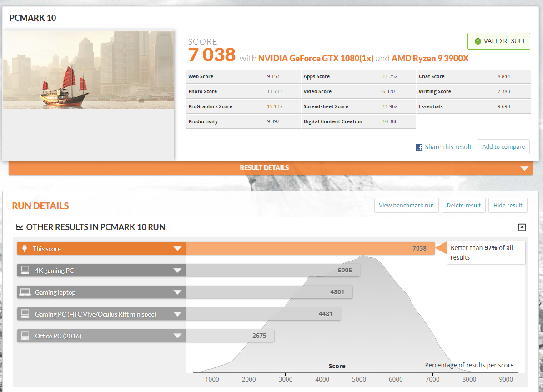Click the RUN DETAILS heading

point(40,206)
